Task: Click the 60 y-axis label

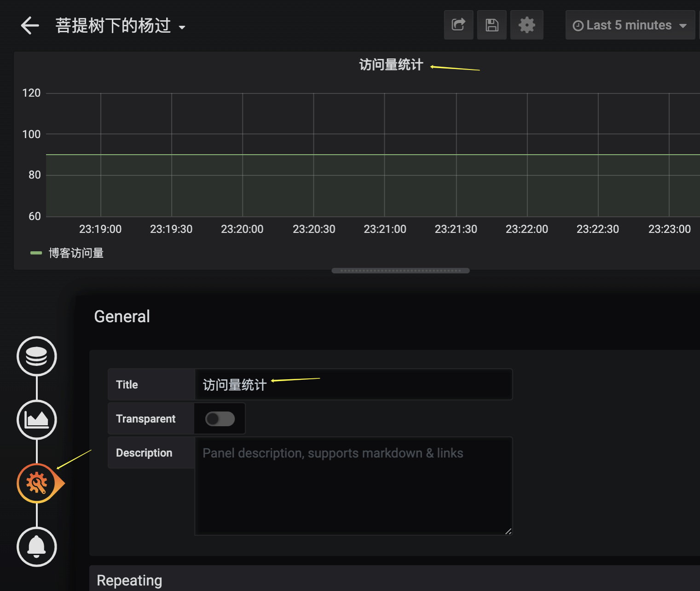Action: click(x=35, y=216)
